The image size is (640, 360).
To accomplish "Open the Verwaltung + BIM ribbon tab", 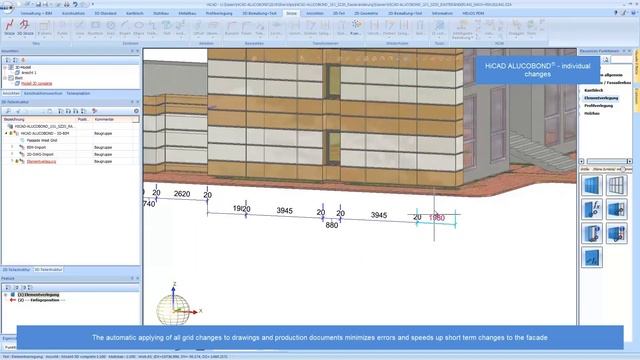I will click(x=36, y=13).
